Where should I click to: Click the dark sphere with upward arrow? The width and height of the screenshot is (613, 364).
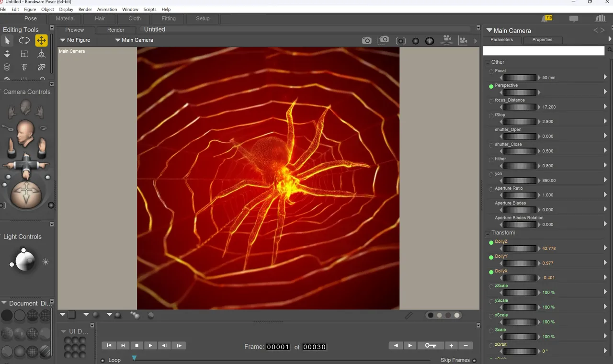430,41
